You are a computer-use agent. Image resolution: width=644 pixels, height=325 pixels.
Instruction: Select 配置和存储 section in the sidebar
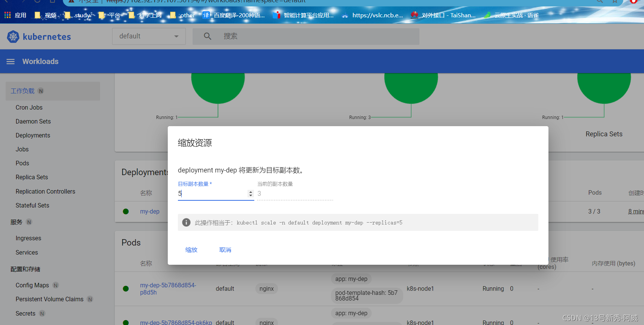25,269
